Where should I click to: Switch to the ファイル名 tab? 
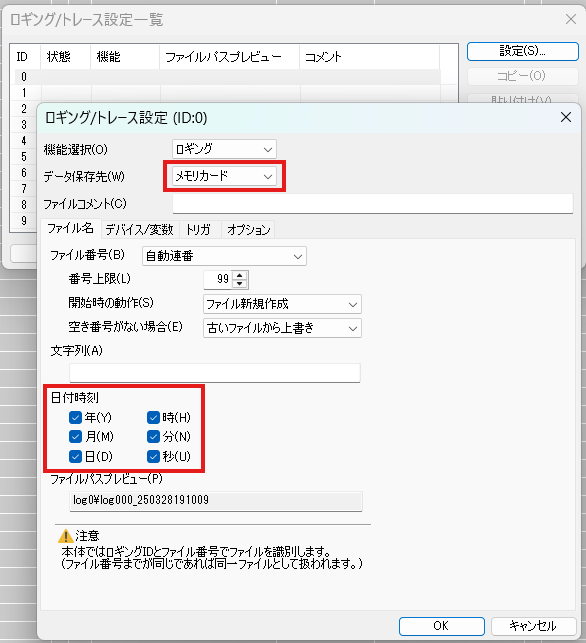click(71, 228)
